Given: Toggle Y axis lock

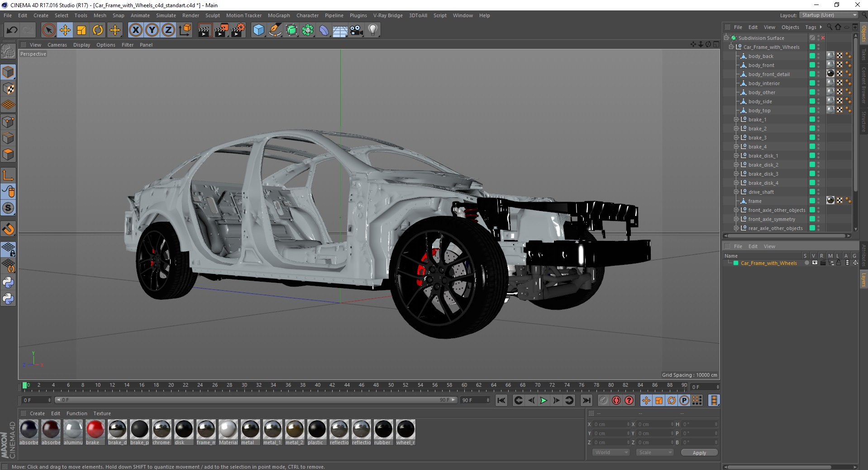Looking at the screenshot, I should click(152, 30).
